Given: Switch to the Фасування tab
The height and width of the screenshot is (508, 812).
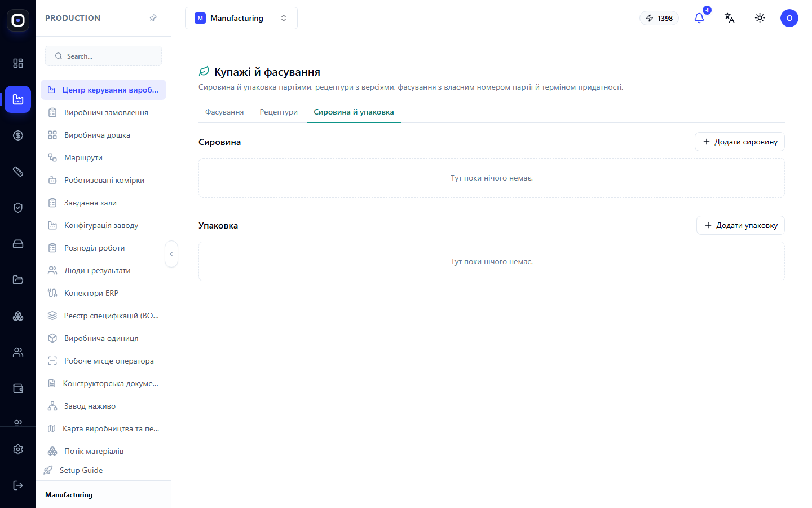Looking at the screenshot, I should [x=224, y=112].
